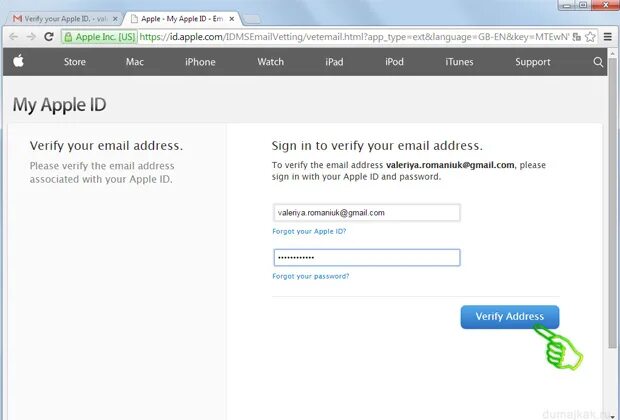Bookmark this page with the star icon

click(x=590, y=37)
